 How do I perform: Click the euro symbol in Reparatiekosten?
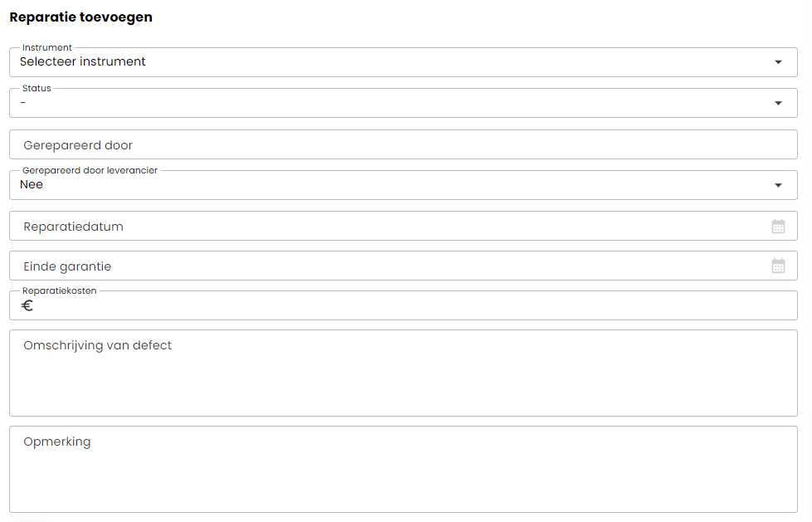tap(27, 305)
